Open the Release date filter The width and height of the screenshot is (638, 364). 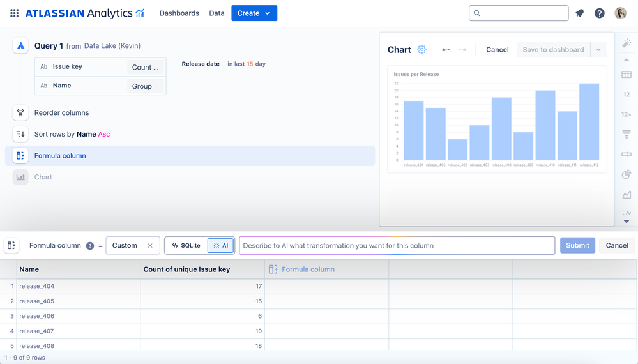coord(201,64)
